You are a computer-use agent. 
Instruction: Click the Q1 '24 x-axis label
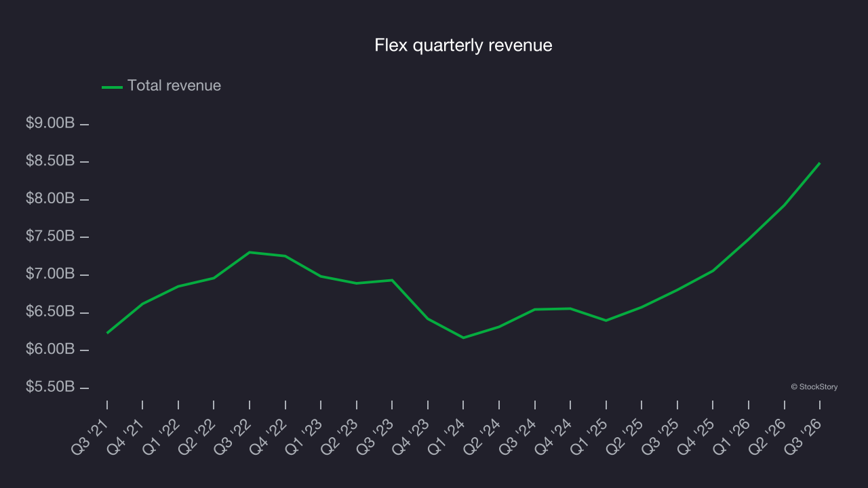pos(447,436)
